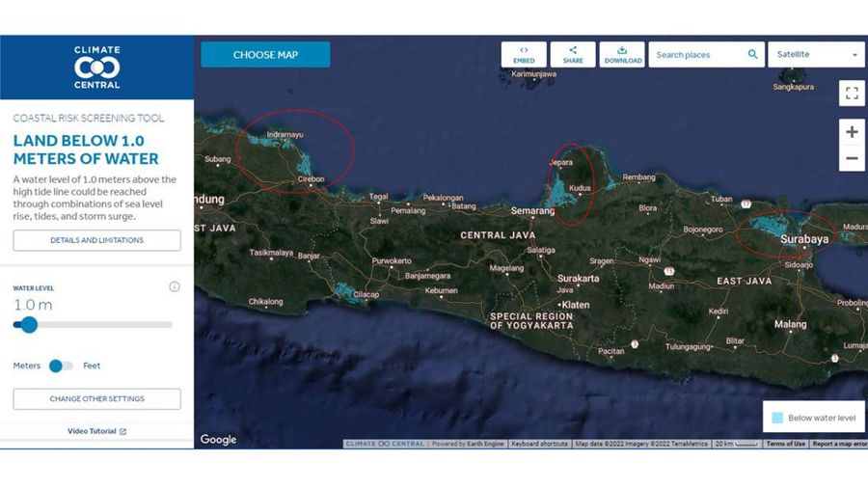Download the map image
The width and height of the screenshot is (868, 488).
[x=622, y=55]
